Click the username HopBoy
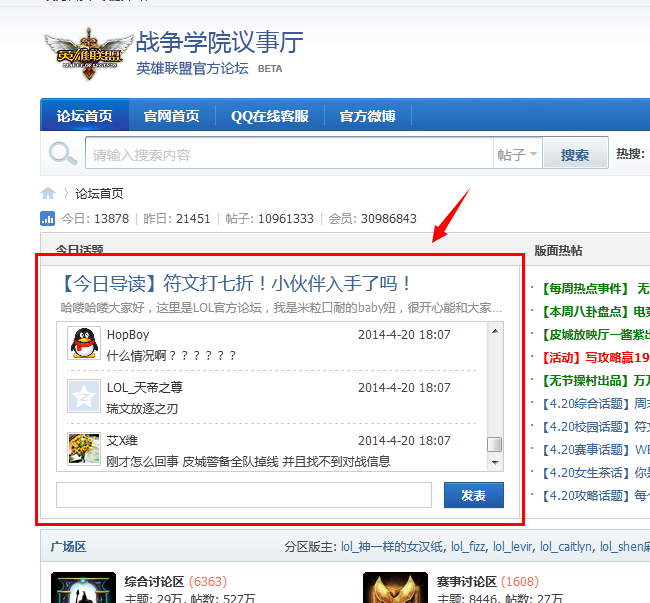Viewport: 650px width, 603px height. 128,334
